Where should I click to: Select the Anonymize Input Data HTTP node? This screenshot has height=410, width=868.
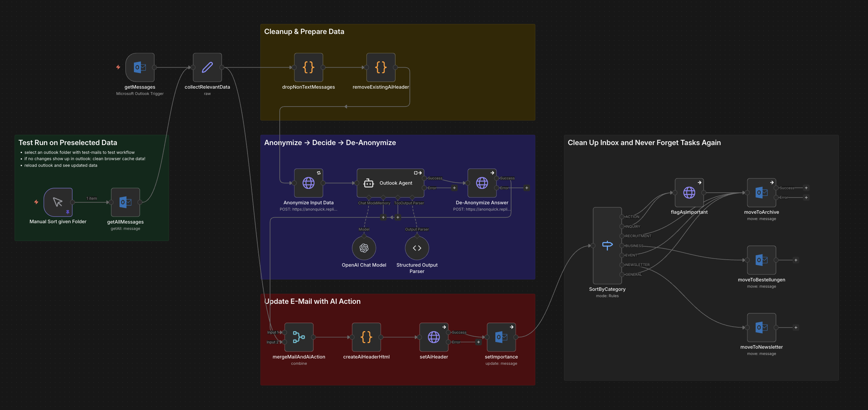308,183
